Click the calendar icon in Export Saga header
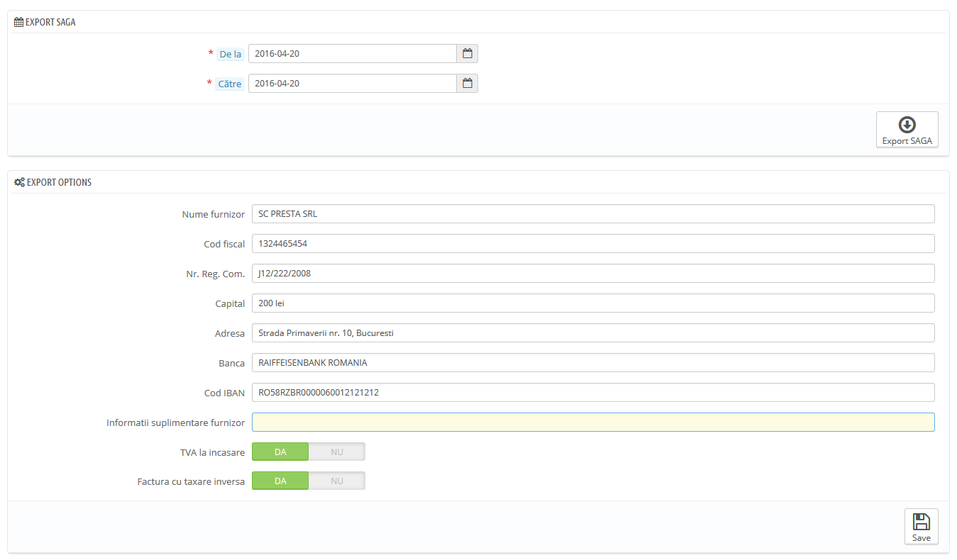This screenshot has height=560, width=957. click(19, 22)
